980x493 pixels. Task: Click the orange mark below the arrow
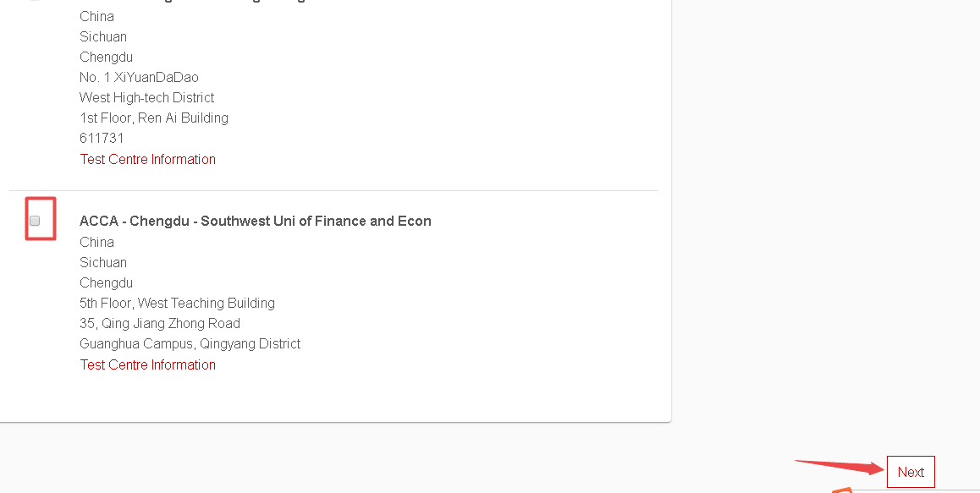pos(841,489)
